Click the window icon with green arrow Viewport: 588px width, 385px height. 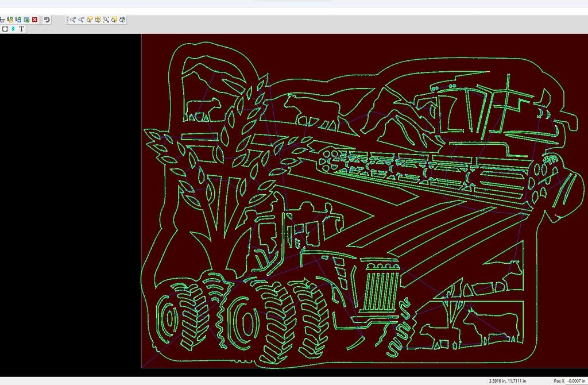click(26, 20)
